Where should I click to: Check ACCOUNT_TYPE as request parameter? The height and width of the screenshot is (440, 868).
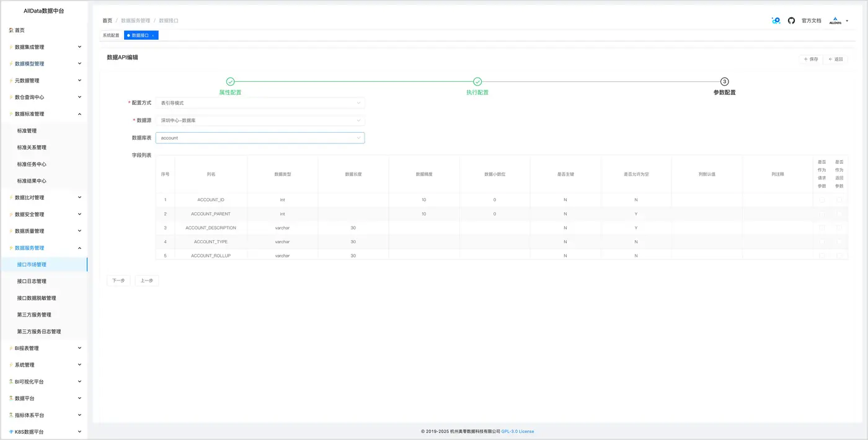pyautogui.click(x=822, y=242)
